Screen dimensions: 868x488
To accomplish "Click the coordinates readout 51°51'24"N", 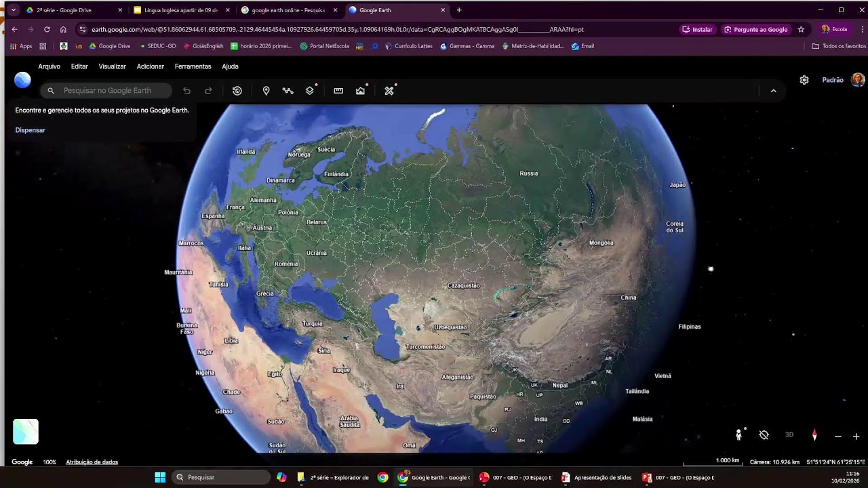I will tap(835, 462).
